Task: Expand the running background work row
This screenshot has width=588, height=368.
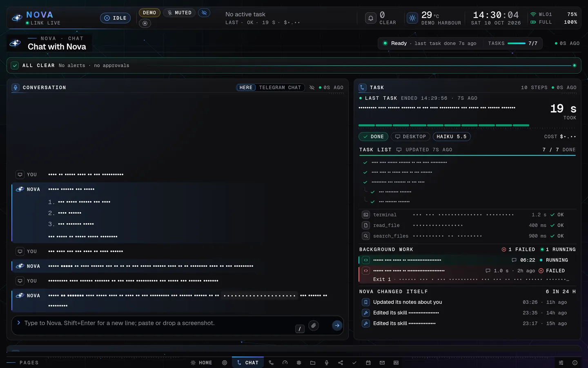Action: 467,260
